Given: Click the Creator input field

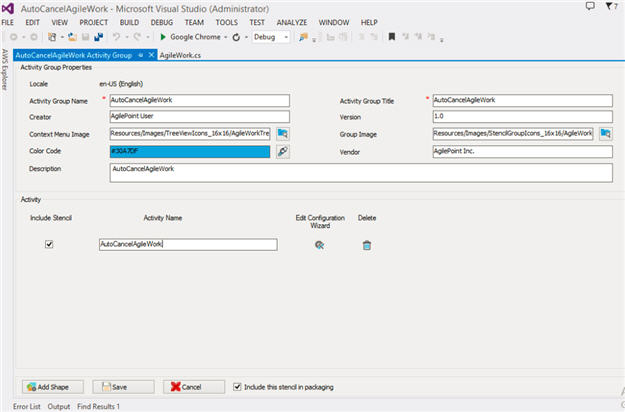Looking at the screenshot, I should click(200, 117).
